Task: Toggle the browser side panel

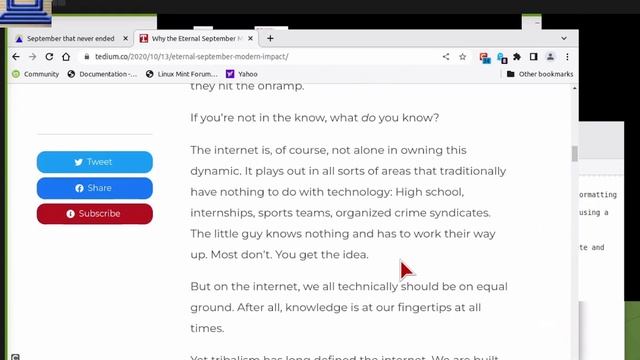Action: click(533, 57)
